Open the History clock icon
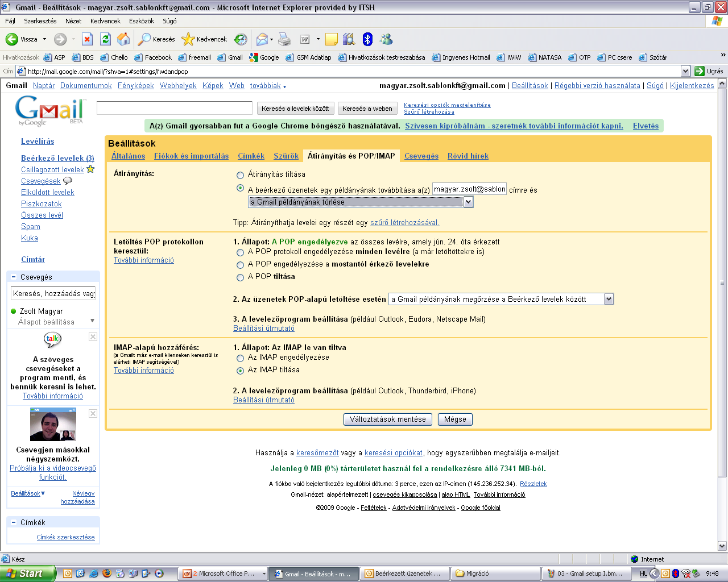728x582 pixels. [x=241, y=39]
